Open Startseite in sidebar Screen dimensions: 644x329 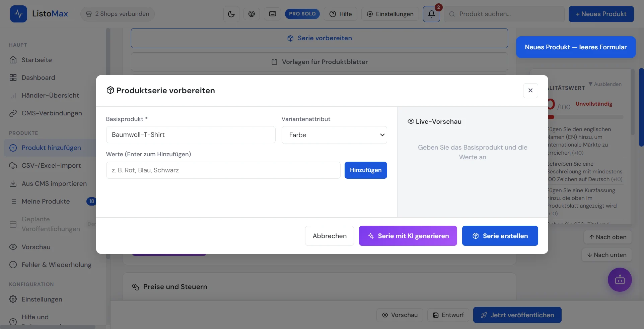37,60
